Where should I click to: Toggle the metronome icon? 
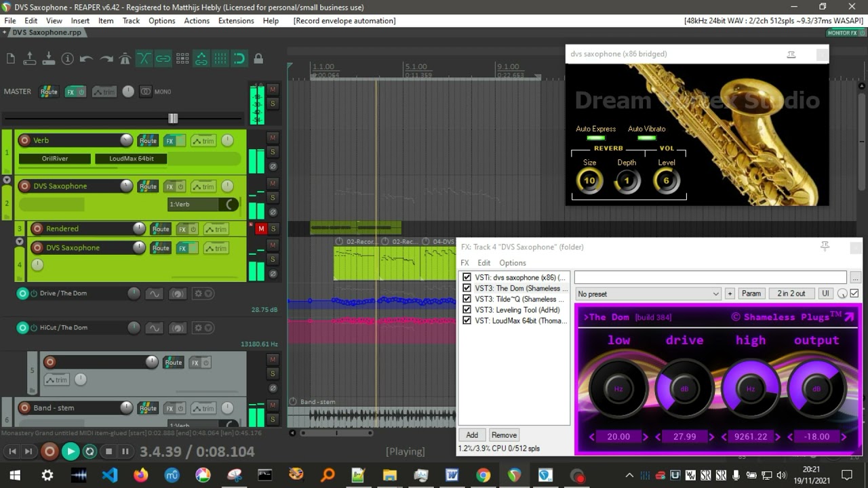coord(125,59)
